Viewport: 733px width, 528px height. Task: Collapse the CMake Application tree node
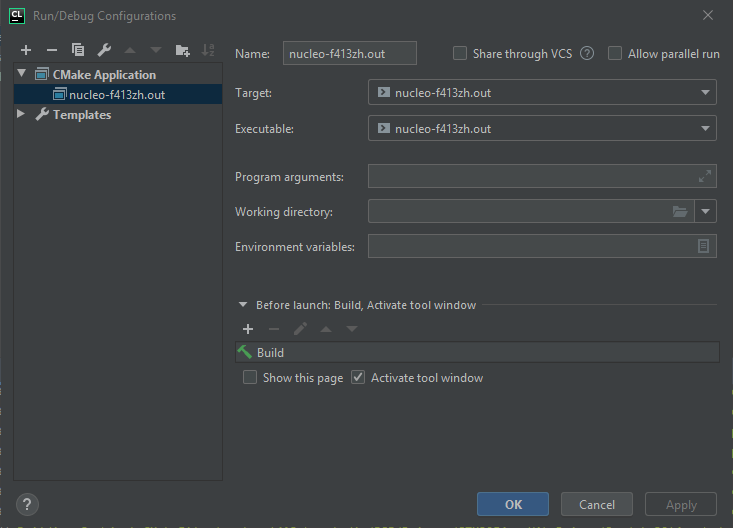22,73
